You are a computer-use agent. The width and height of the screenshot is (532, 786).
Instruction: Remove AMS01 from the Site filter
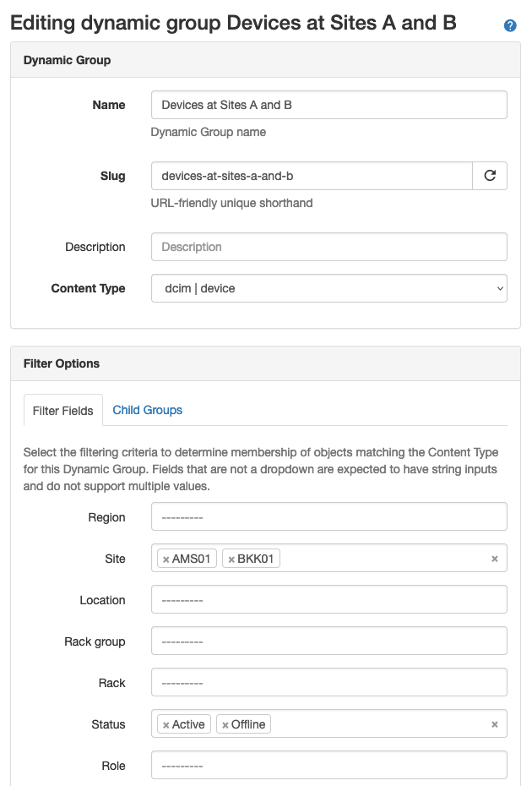[167, 558]
